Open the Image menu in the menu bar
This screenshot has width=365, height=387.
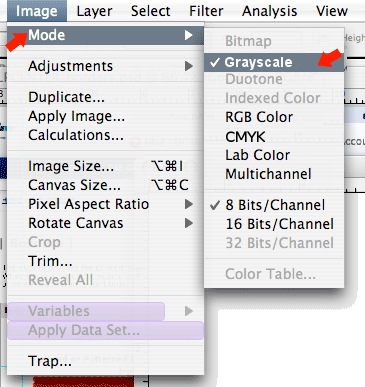coord(37,11)
